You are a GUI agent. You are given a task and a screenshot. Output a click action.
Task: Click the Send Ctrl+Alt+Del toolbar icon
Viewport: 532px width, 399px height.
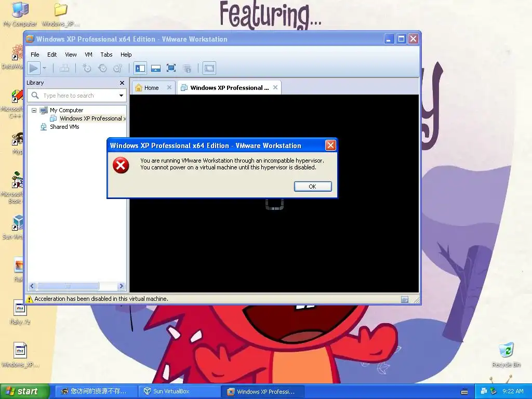[x=64, y=68]
